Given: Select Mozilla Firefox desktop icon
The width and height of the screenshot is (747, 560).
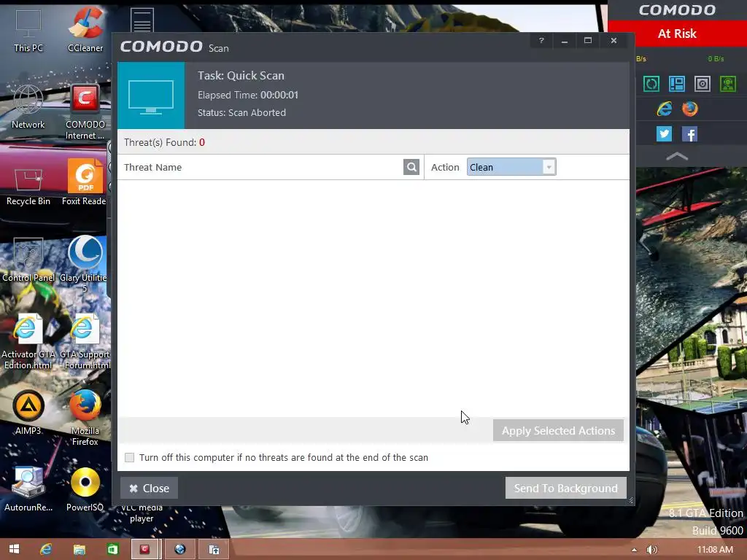Looking at the screenshot, I should click(x=85, y=418).
